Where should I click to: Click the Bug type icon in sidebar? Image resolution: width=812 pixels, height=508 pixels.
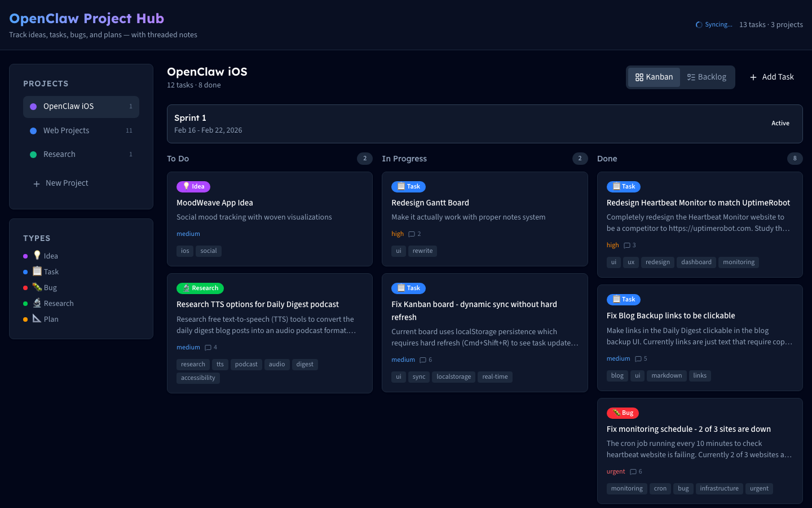37,287
